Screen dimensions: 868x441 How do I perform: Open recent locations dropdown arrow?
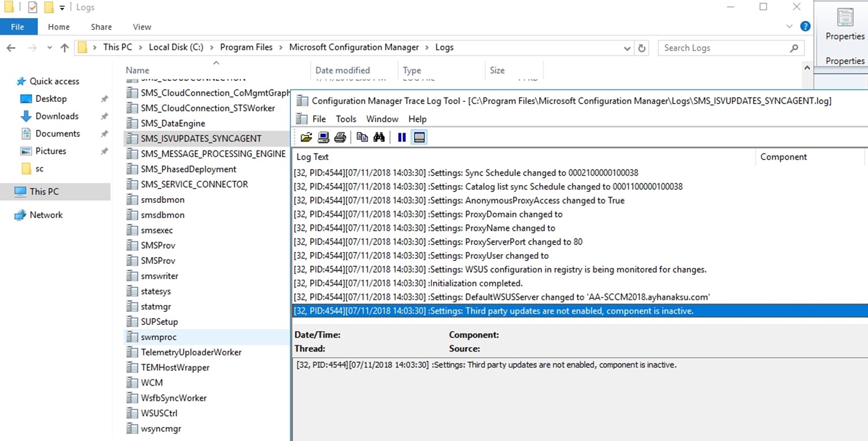pyautogui.click(x=50, y=48)
